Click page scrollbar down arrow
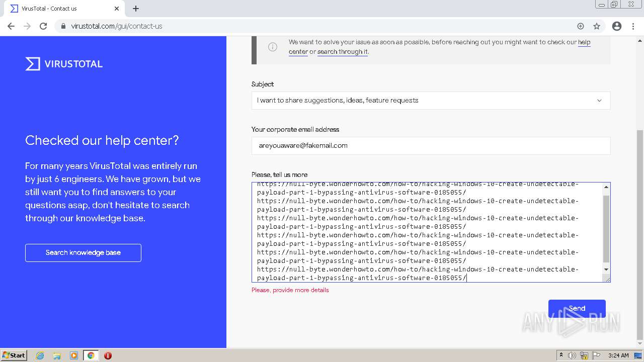This screenshot has width=644, height=362. point(640,344)
